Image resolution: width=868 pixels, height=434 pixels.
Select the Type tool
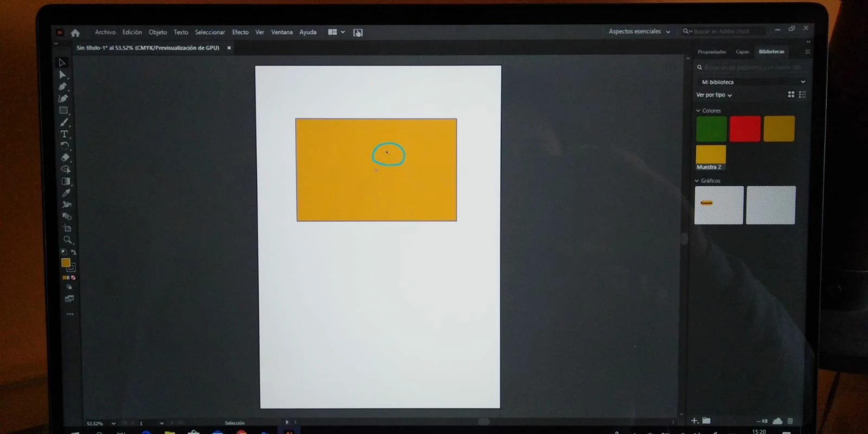(x=64, y=134)
